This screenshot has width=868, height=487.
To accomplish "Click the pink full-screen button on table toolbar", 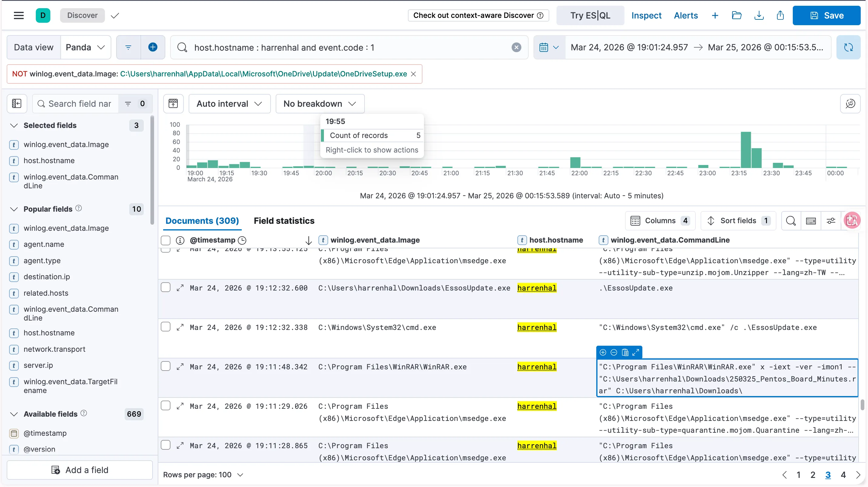I will tap(852, 220).
